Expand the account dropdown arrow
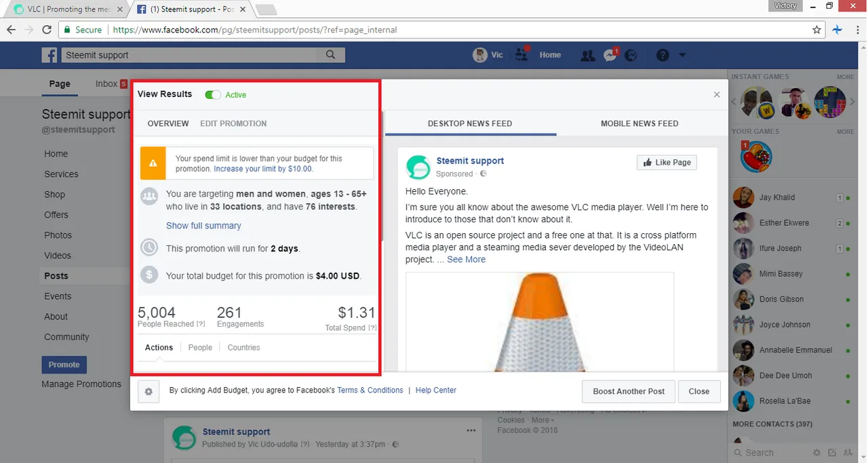The image size is (868, 463). tap(682, 55)
